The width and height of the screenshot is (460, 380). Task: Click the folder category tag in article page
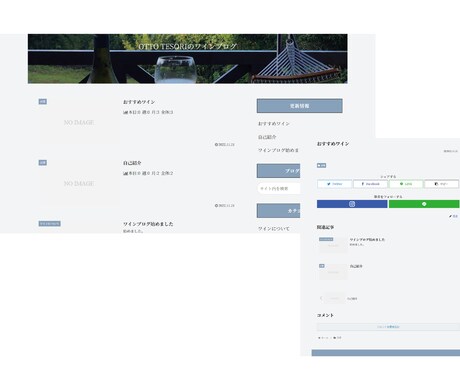(x=321, y=165)
